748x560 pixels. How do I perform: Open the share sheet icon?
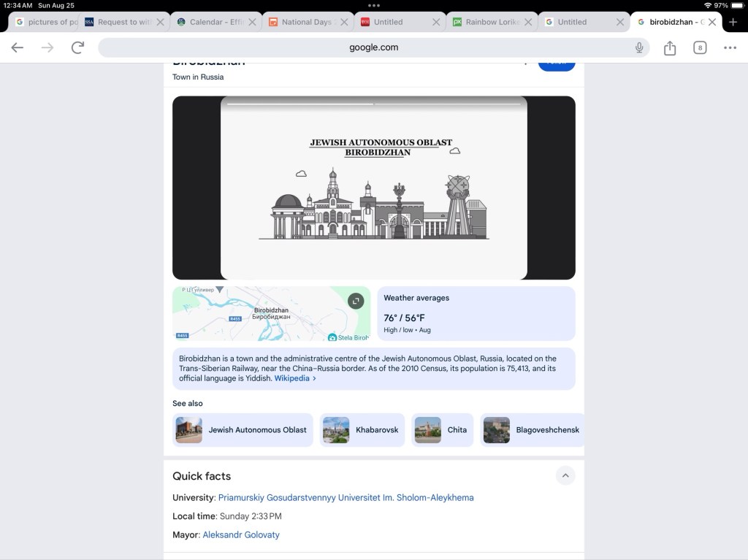click(x=670, y=47)
